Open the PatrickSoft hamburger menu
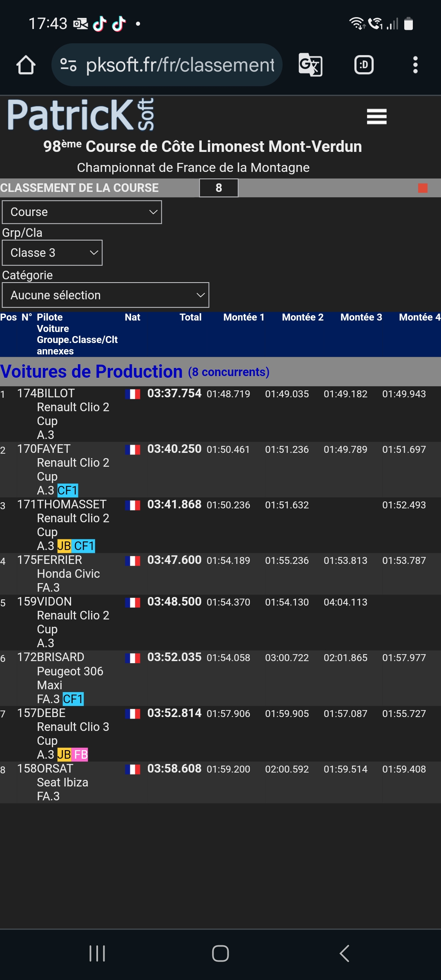441x980 pixels. point(376,117)
